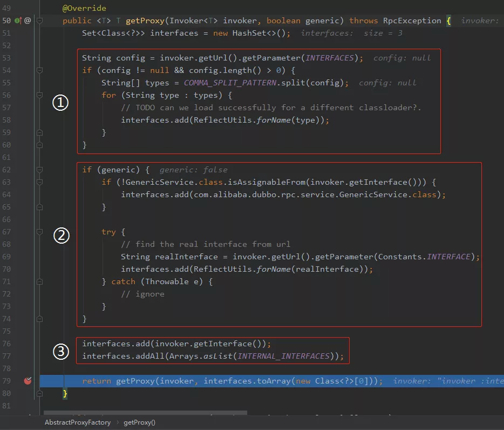
Task: Click the TODO comment on line 57
Action: tap(271, 107)
